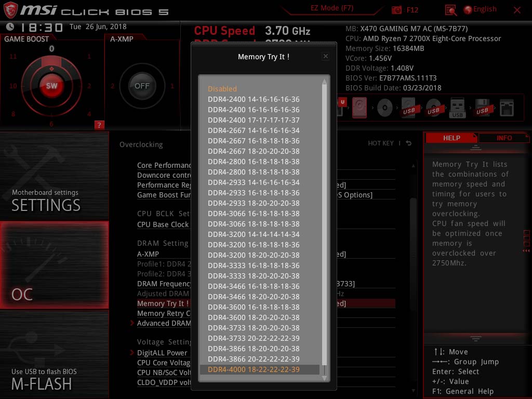532x399 pixels.
Task: Change language via the English globe icon
Action: click(x=480, y=9)
